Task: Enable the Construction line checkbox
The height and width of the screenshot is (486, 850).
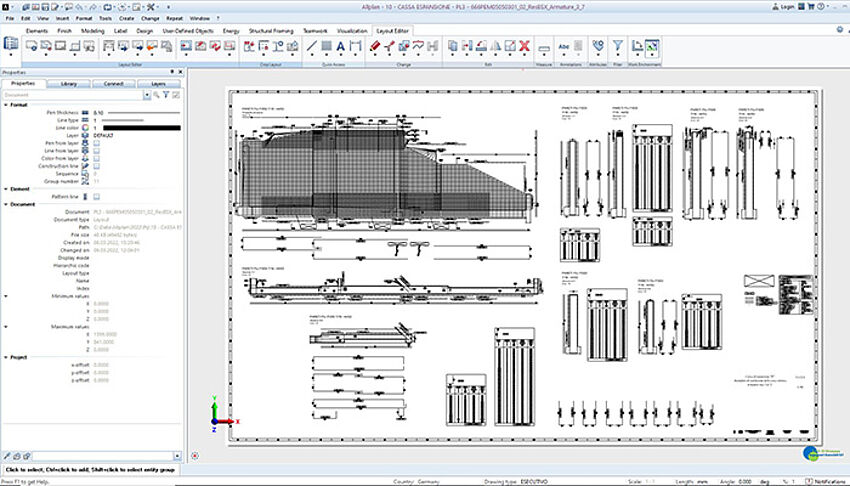Action: (97, 164)
